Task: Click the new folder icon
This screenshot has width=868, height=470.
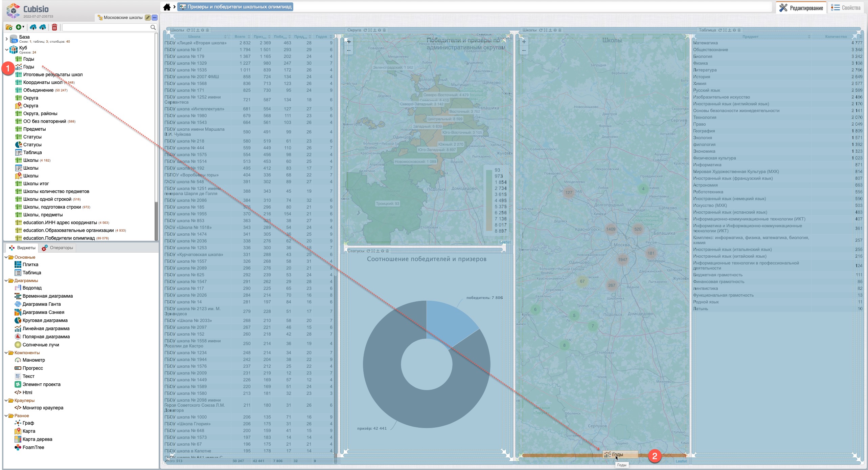Action: pos(9,27)
